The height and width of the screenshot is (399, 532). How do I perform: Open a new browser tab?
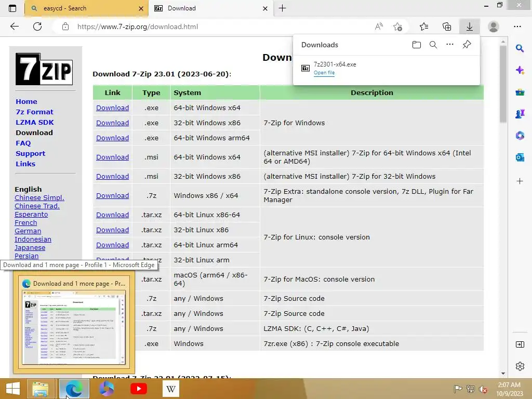point(282,8)
